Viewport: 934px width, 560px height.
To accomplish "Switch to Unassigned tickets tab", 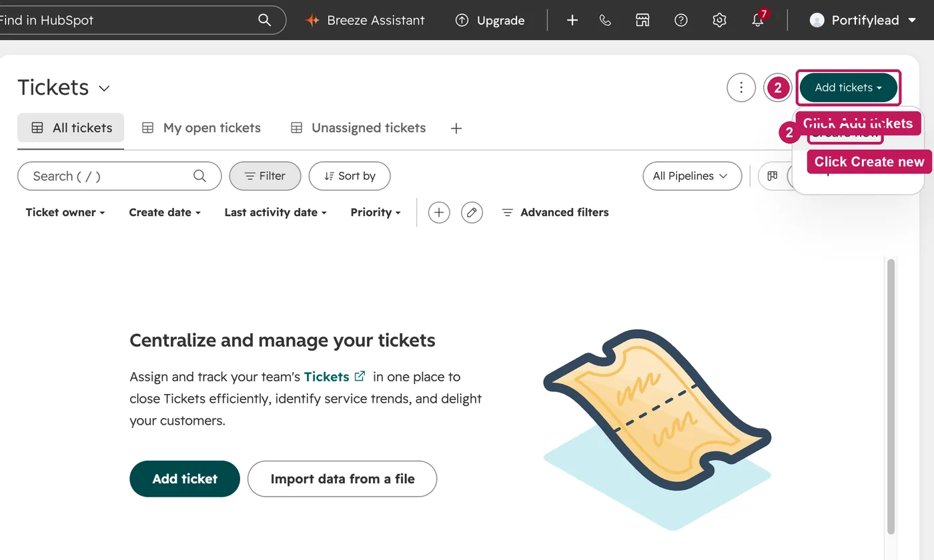I will coord(358,127).
